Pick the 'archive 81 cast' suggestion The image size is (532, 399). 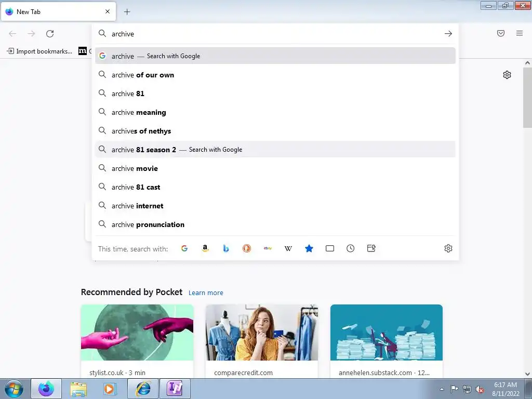click(275, 187)
